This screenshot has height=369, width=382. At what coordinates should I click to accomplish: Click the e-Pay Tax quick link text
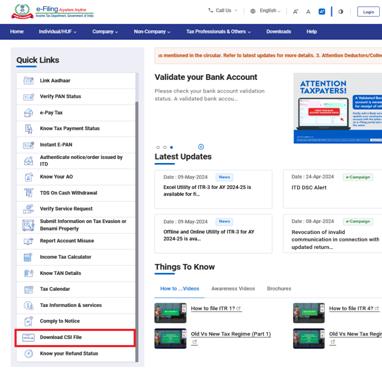point(51,113)
